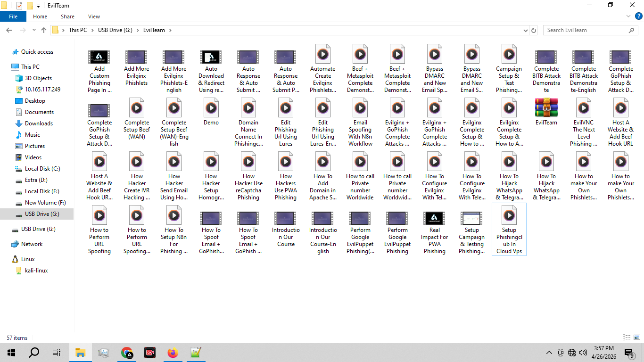The width and height of the screenshot is (644, 362).
Task: Select How Hacker Create IVR Hacking file
Action: point(137,176)
